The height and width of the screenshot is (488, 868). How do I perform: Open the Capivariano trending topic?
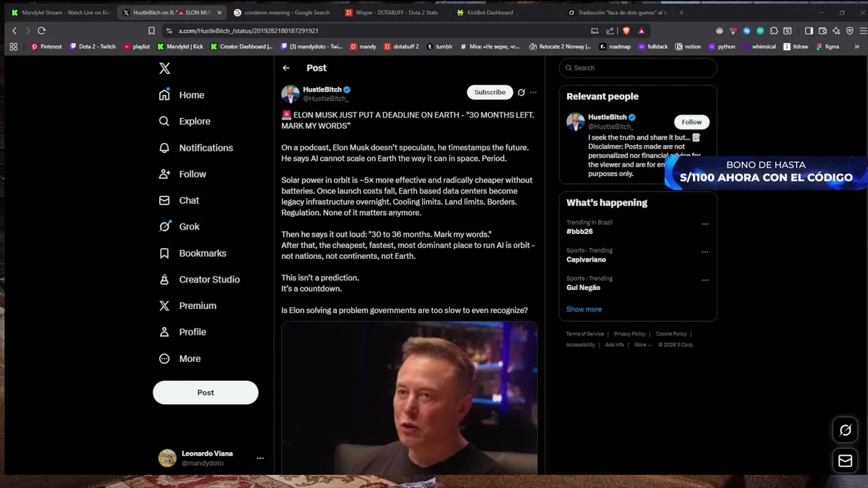586,260
